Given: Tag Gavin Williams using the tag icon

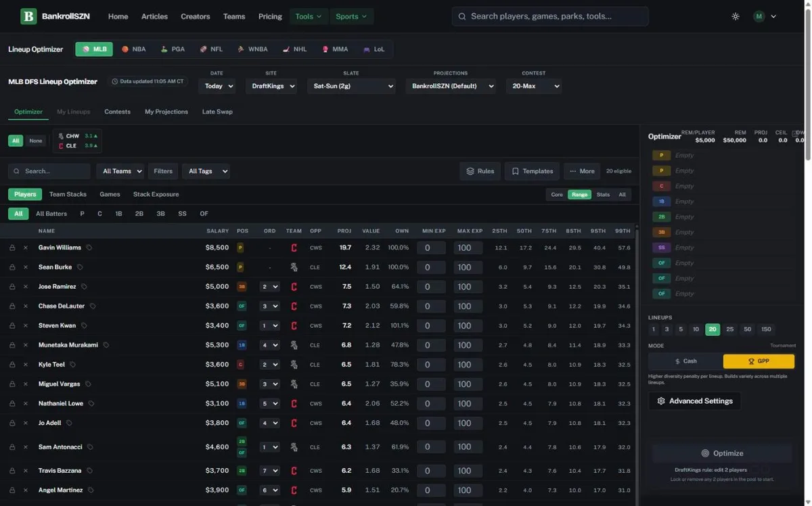Looking at the screenshot, I should coord(89,248).
